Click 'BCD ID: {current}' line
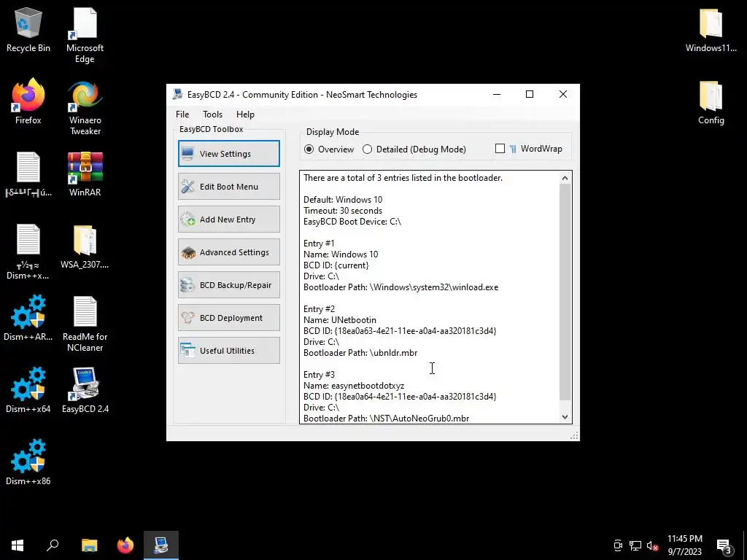 coord(336,265)
